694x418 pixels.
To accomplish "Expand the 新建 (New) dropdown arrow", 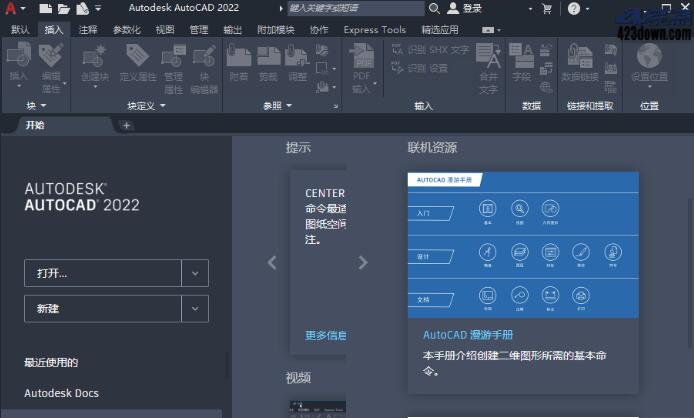I will point(195,309).
